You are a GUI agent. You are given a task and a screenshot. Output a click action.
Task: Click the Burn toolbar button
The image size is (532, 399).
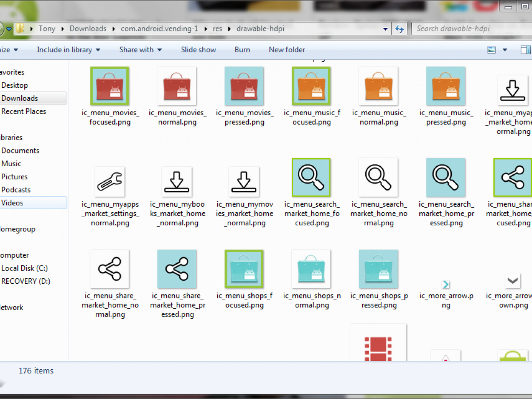point(242,50)
